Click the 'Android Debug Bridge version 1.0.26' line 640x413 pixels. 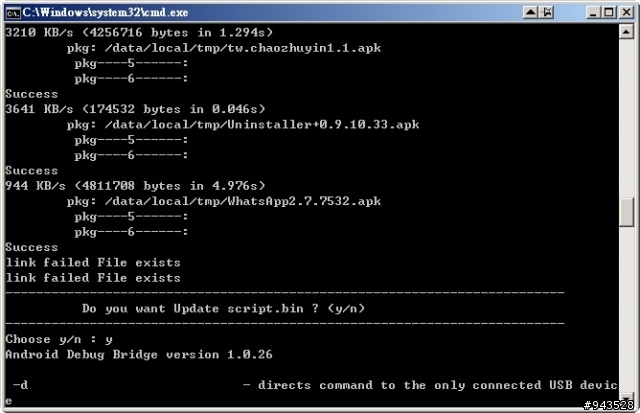point(139,354)
